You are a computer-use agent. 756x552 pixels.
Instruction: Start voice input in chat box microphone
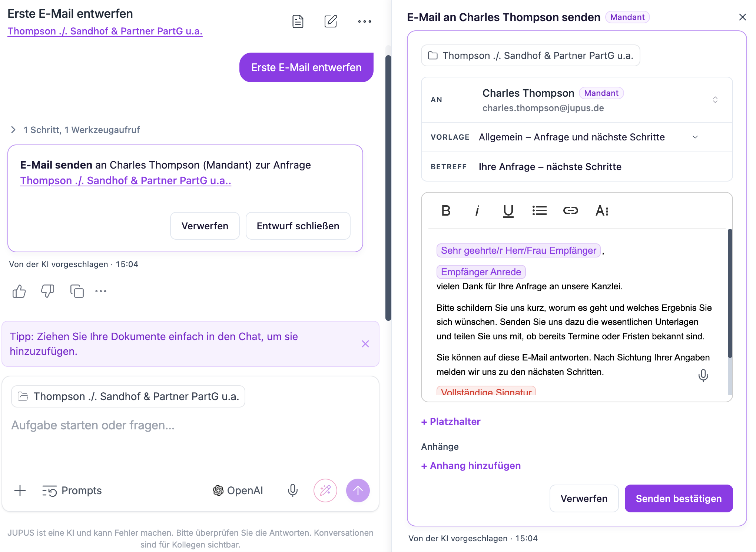[x=292, y=491]
